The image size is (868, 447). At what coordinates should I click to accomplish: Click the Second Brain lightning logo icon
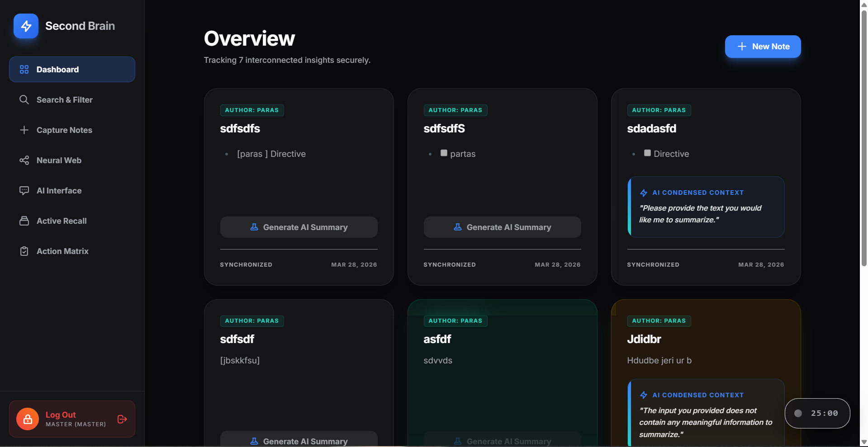26,26
